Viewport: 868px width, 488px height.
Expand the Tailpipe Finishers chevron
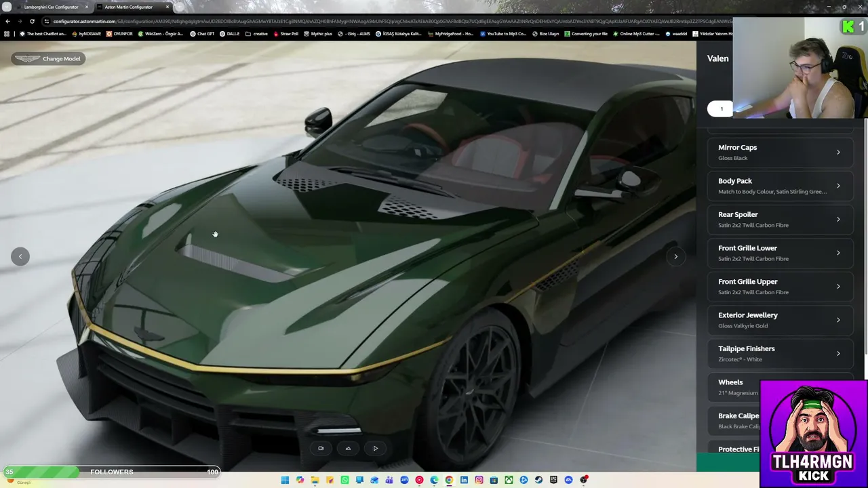click(838, 354)
